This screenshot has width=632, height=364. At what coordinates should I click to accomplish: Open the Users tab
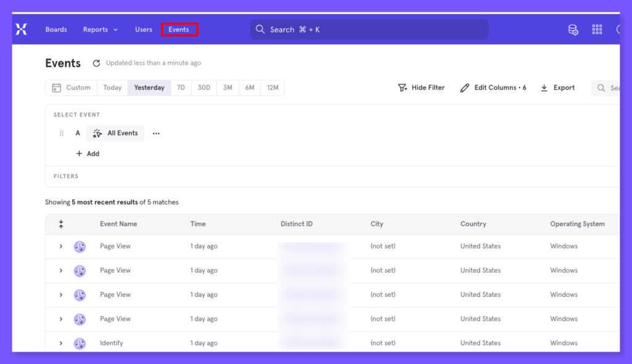[144, 30]
